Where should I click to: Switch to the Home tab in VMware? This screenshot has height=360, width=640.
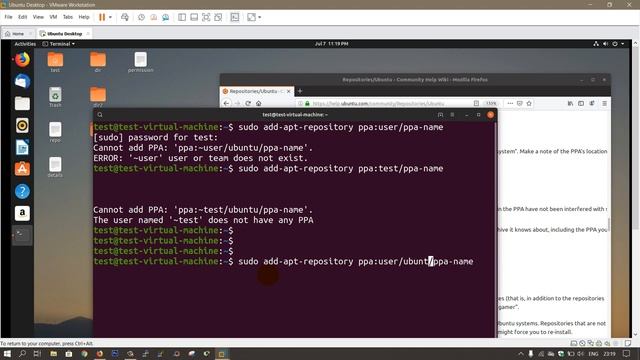tap(17, 33)
